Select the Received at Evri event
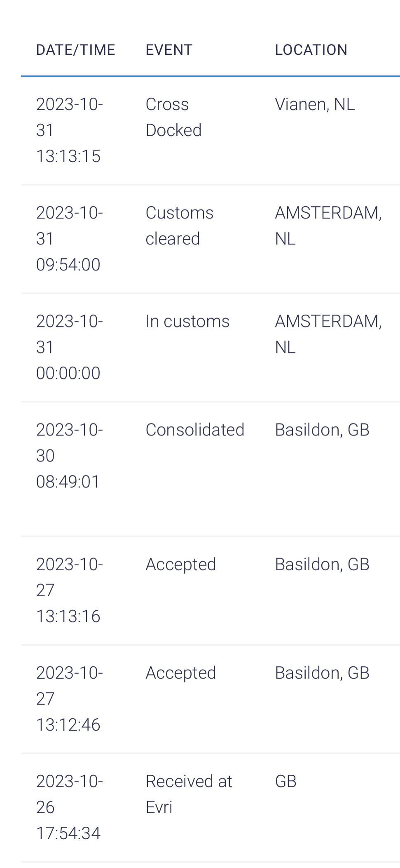 pyautogui.click(x=189, y=794)
